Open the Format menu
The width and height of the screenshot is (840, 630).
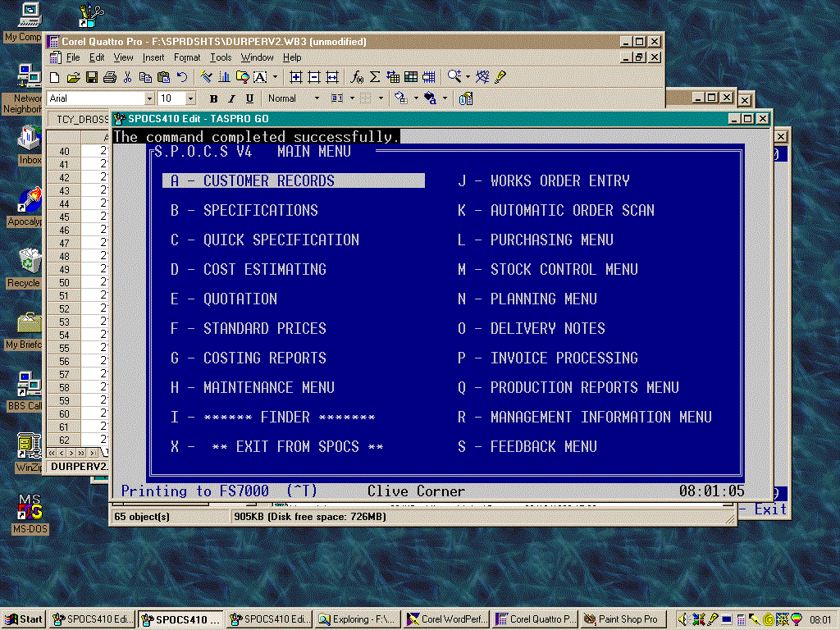[x=187, y=57]
